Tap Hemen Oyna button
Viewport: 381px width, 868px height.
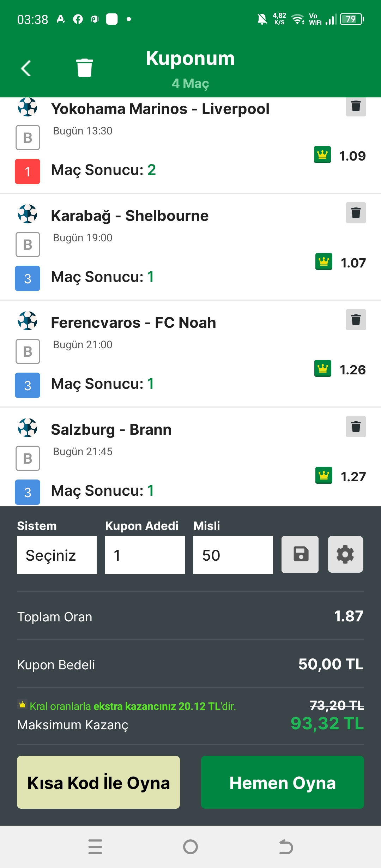[283, 782]
